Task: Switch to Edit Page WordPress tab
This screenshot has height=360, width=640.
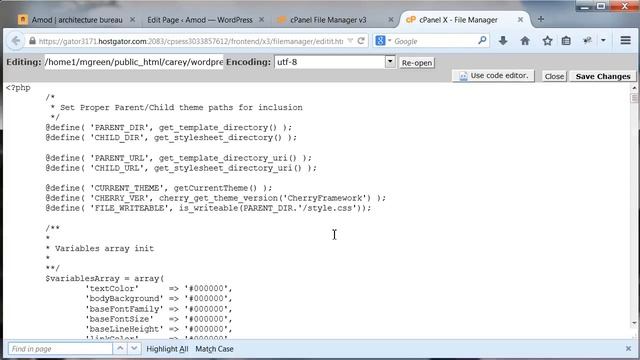Action: click(x=200, y=20)
